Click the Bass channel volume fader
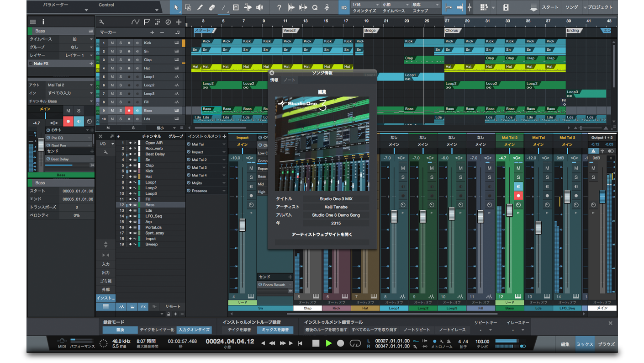Image resolution: width=644 pixels, height=363 pixels. click(509, 210)
